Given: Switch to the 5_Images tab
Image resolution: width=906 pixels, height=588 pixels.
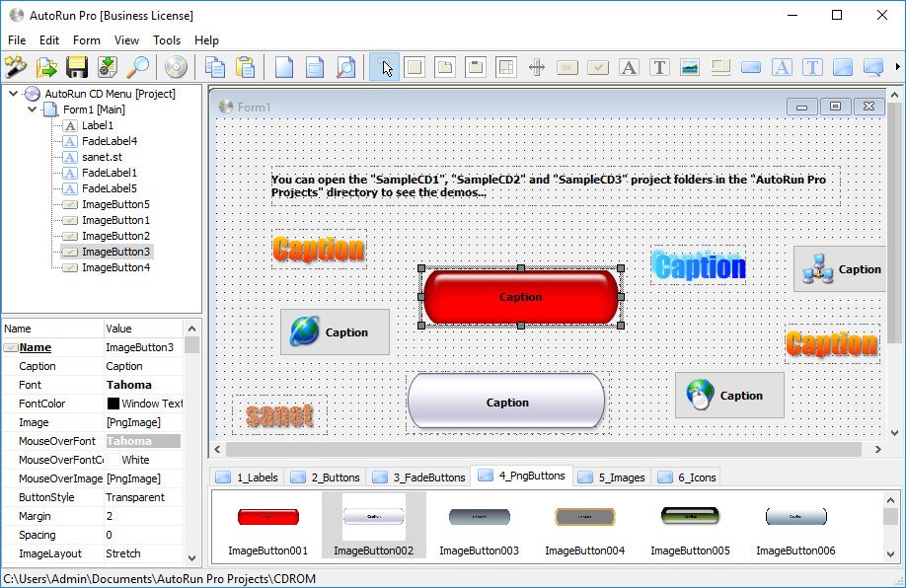Looking at the screenshot, I should (x=611, y=478).
